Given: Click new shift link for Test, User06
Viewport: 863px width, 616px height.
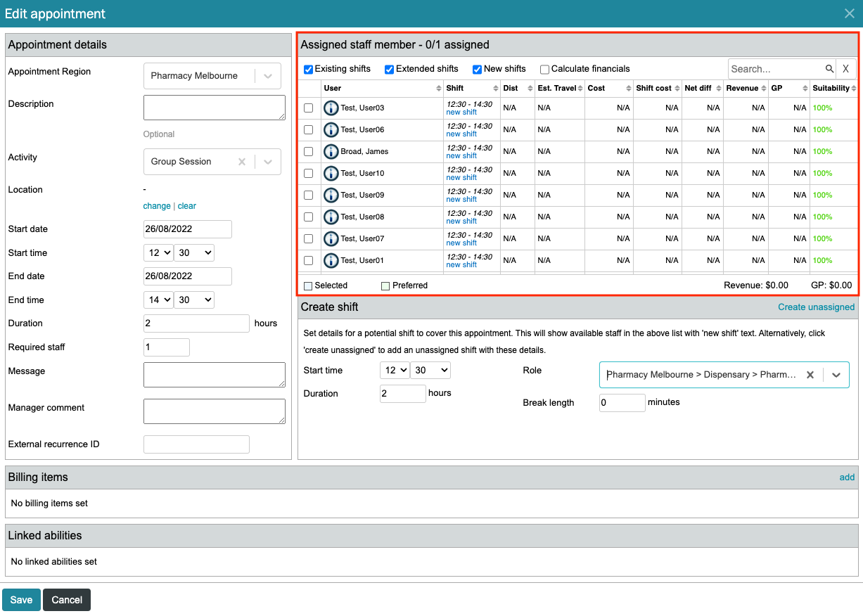Looking at the screenshot, I should [x=461, y=134].
